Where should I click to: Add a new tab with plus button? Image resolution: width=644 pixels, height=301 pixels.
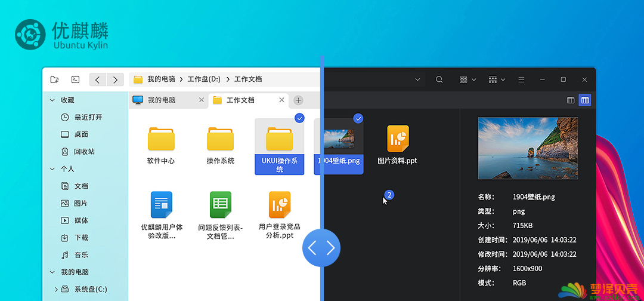click(299, 100)
